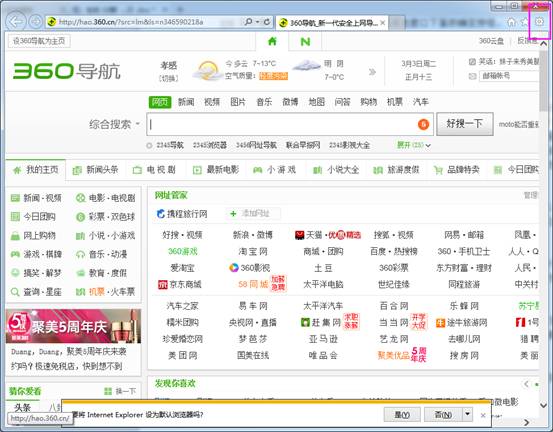Click the 途牛旅游网 icon link
The image size is (553, 432).
(x=440, y=322)
